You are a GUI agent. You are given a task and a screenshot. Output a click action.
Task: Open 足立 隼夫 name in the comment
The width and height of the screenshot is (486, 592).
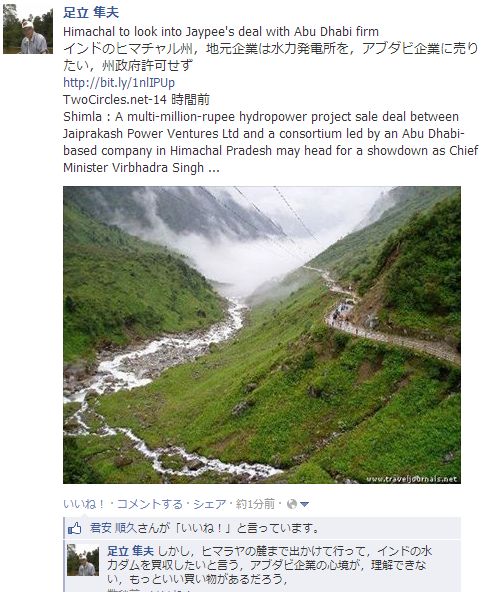tap(130, 551)
